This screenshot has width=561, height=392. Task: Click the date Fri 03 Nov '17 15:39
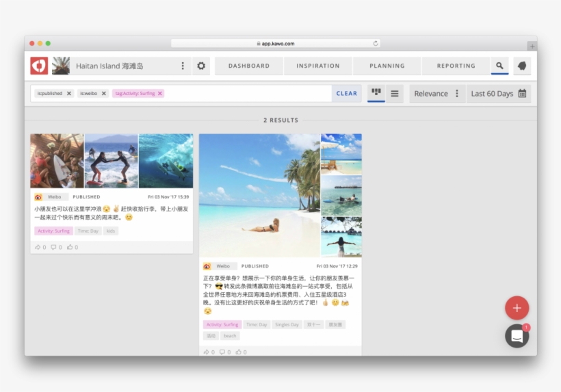pos(168,197)
